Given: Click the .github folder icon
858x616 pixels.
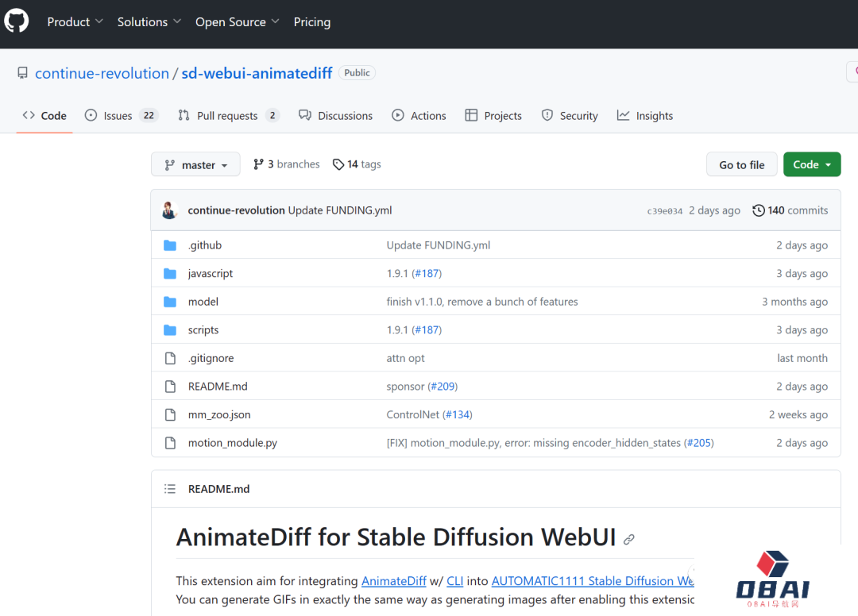Looking at the screenshot, I should pyautogui.click(x=170, y=245).
